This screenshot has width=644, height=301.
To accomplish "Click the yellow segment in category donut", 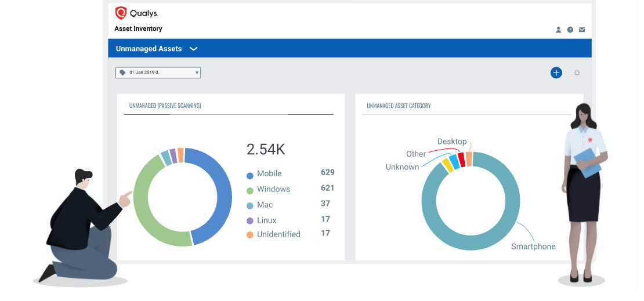I will tap(447, 165).
